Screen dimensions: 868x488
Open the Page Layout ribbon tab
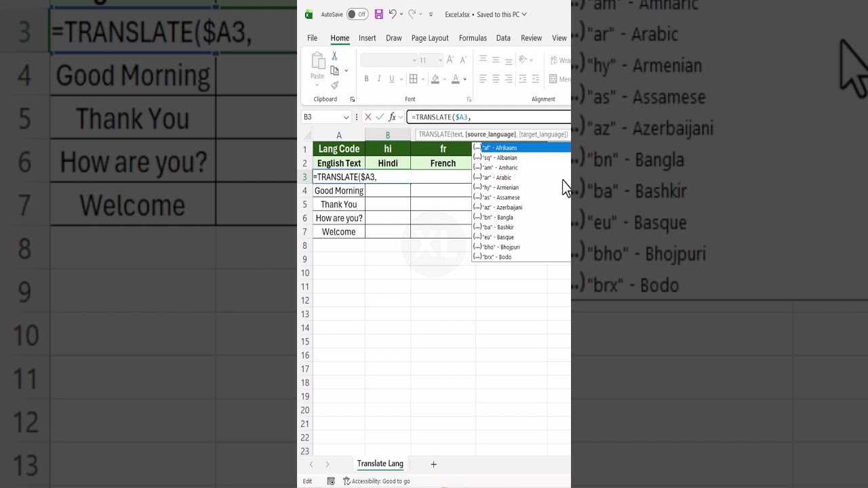430,38
